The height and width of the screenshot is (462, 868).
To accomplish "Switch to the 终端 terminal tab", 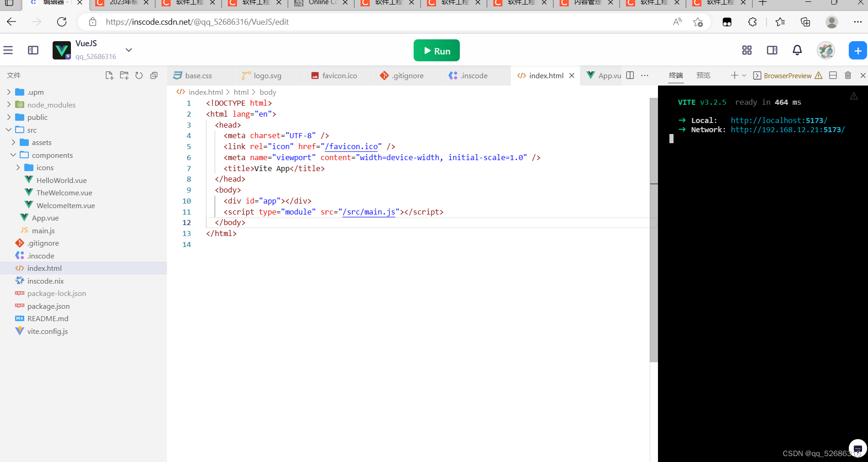I will click(x=676, y=75).
